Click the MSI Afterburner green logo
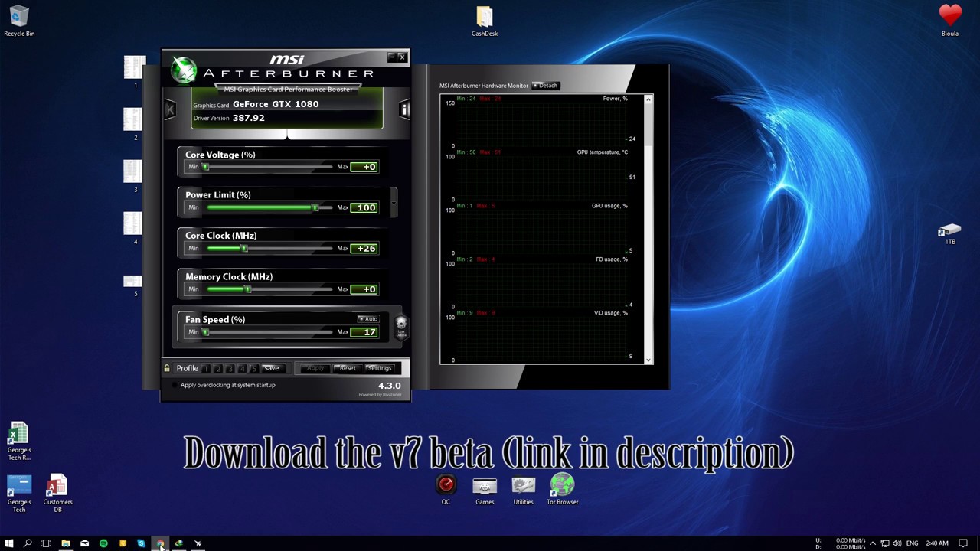The height and width of the screenshot is (551, 980). (x=184, y=70)
